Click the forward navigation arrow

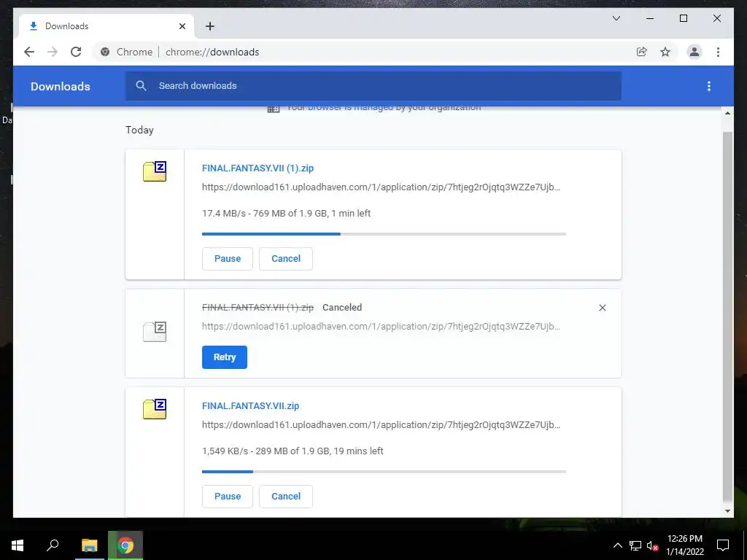pos(53,52)
